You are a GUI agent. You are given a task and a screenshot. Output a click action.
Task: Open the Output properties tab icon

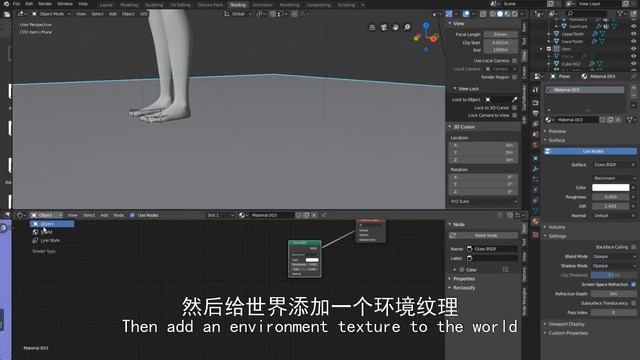(536, 113)
